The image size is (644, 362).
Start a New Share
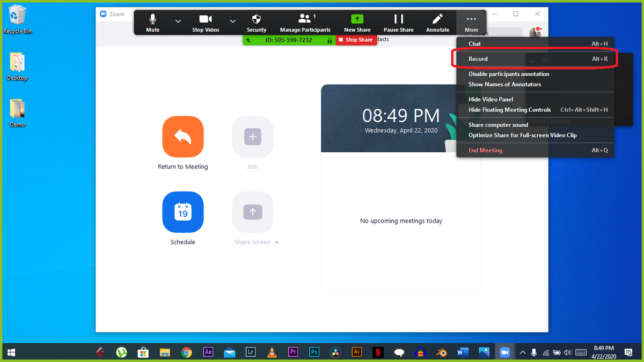(x=357, y=23)
